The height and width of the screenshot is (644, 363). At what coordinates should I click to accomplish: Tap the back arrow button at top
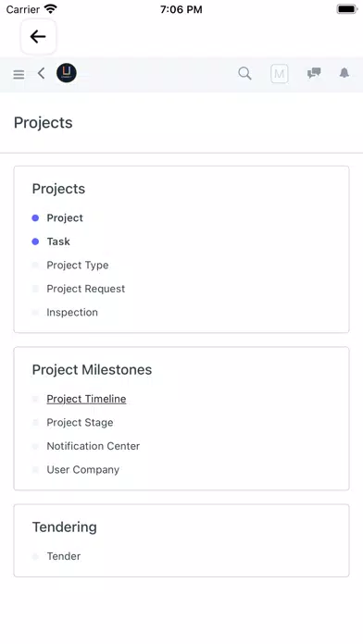click(x=38, y=37)
